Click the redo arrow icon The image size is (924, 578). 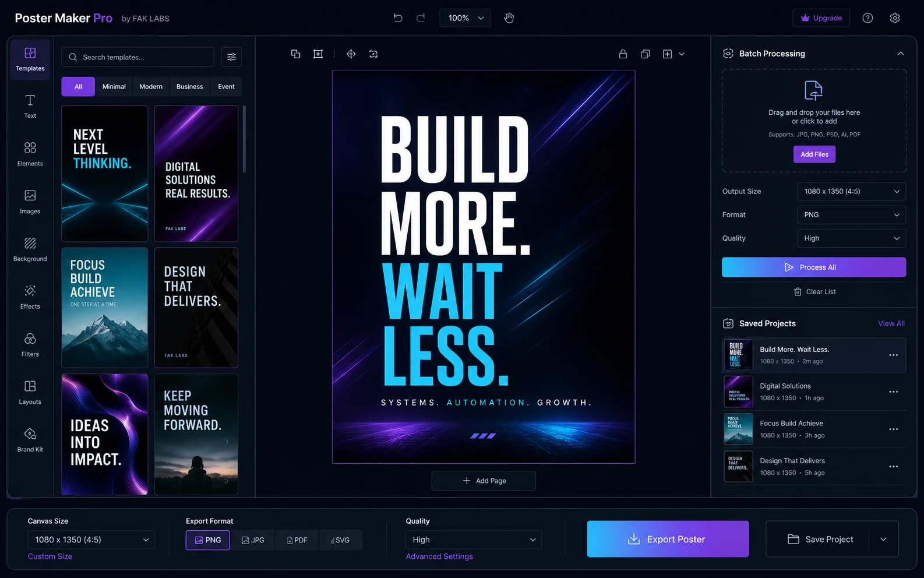click(421, 18)
